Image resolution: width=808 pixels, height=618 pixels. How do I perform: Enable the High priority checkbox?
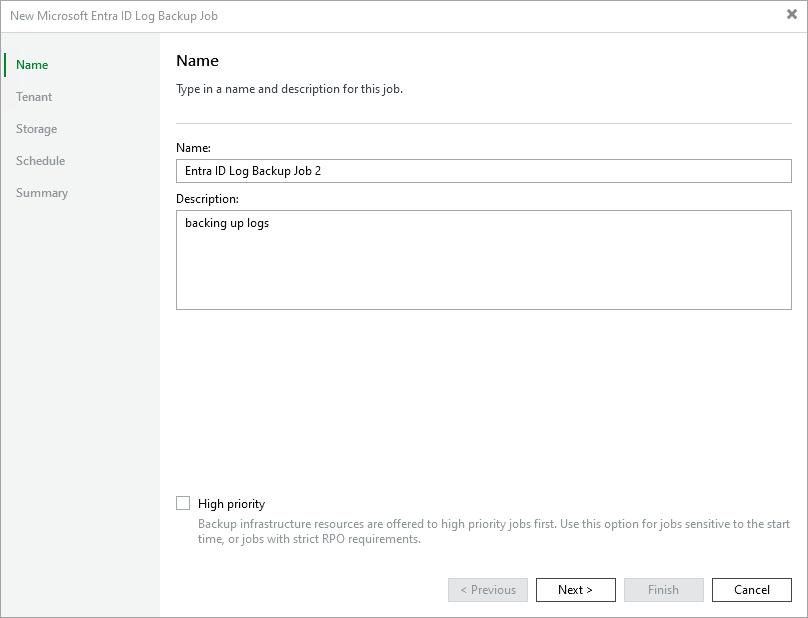click(x=183, y=504)
